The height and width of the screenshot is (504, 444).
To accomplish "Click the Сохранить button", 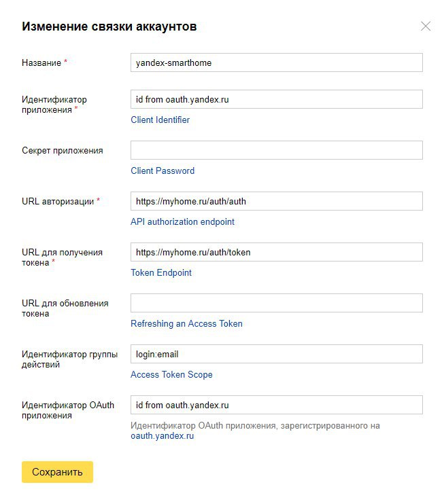I will 57,472.
